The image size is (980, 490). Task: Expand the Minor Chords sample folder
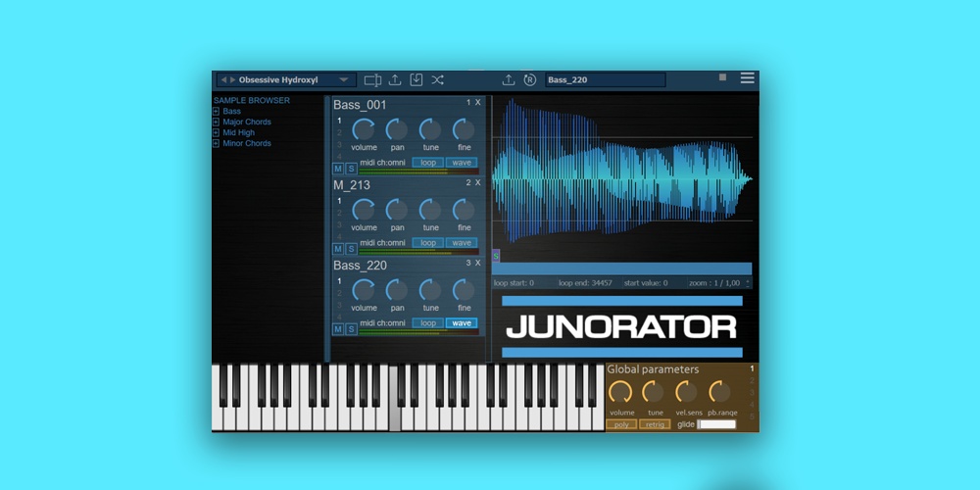coord(217,144)
